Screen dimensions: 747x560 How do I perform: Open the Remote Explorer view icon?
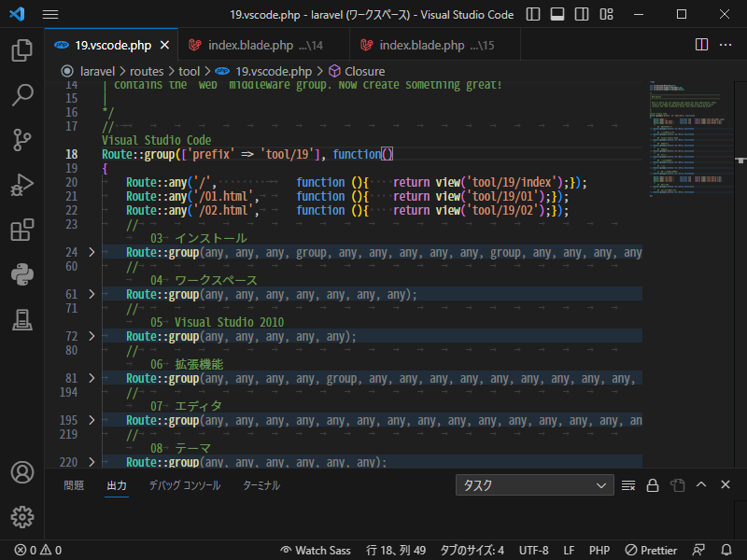[21, 319]
